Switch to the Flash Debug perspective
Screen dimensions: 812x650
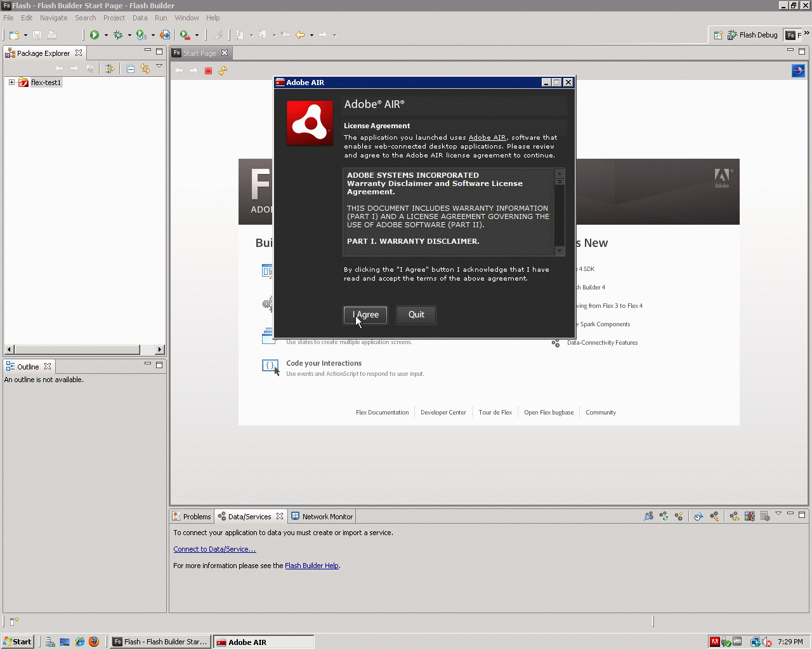coord(753,35)
